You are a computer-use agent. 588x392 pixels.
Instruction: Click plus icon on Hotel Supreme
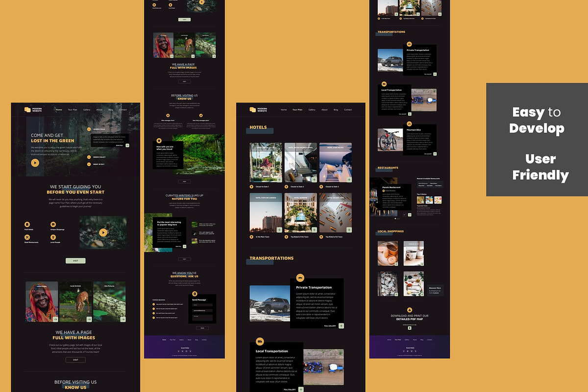point(314,230)
